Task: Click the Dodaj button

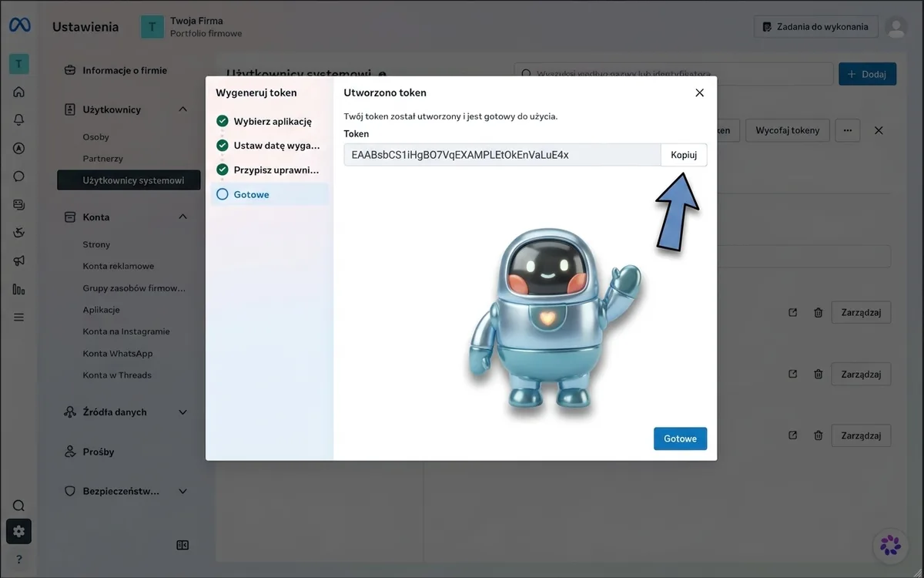Action: pos(867,74)
